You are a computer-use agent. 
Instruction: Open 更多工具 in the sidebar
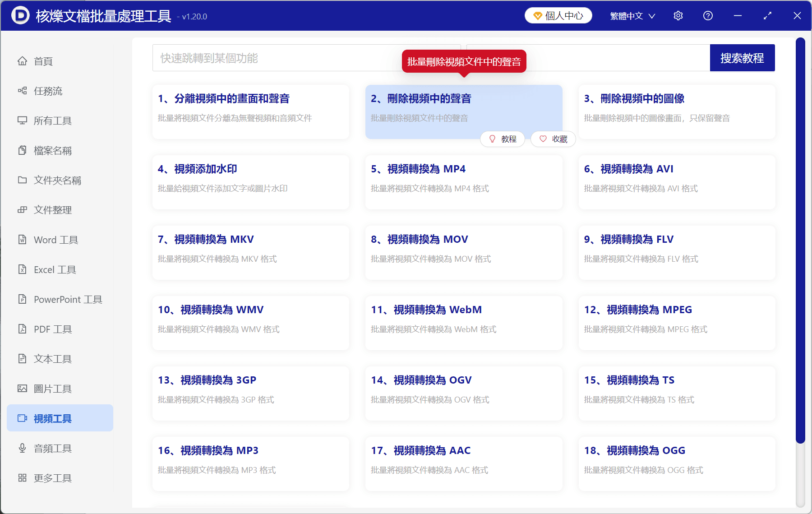click(x=60, y=478)
